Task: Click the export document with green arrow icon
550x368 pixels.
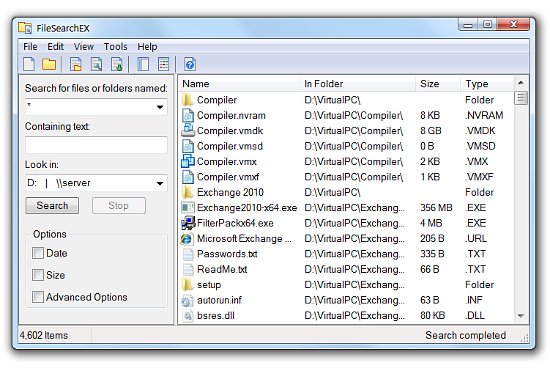Action: pos(117,65)
